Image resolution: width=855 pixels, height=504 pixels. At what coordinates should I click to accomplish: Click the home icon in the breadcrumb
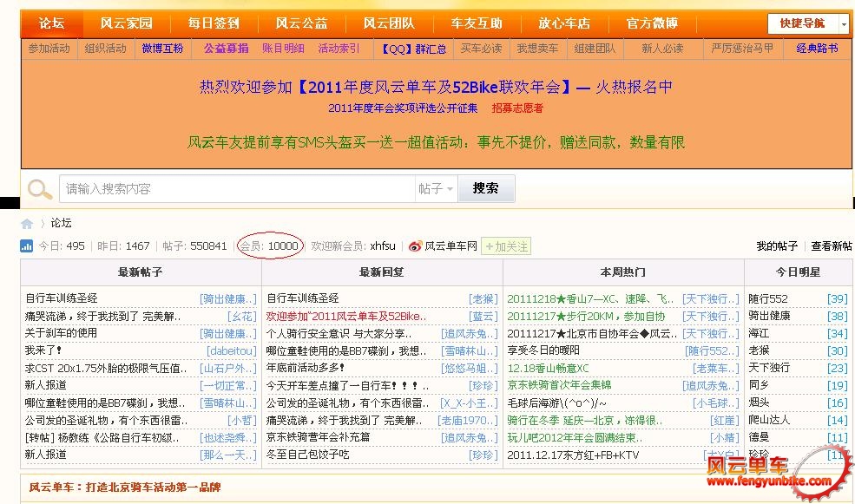26,222
